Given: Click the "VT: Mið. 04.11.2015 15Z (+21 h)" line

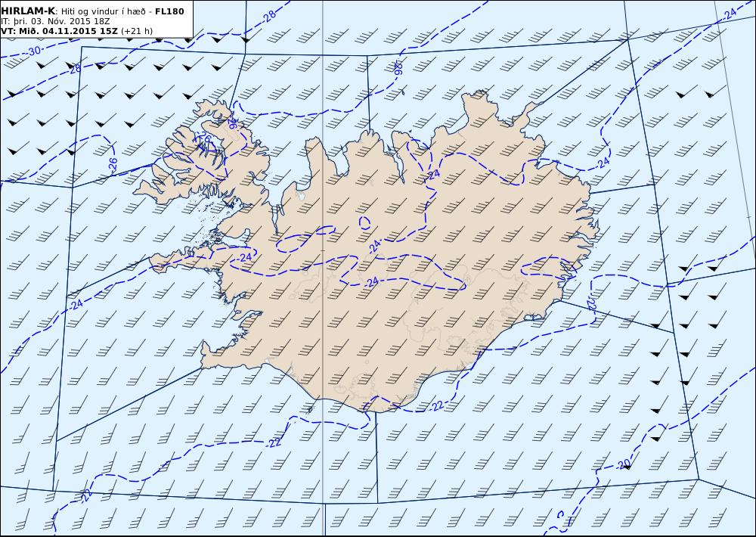Looking at the screenshot, I should [x=76, y=31].
